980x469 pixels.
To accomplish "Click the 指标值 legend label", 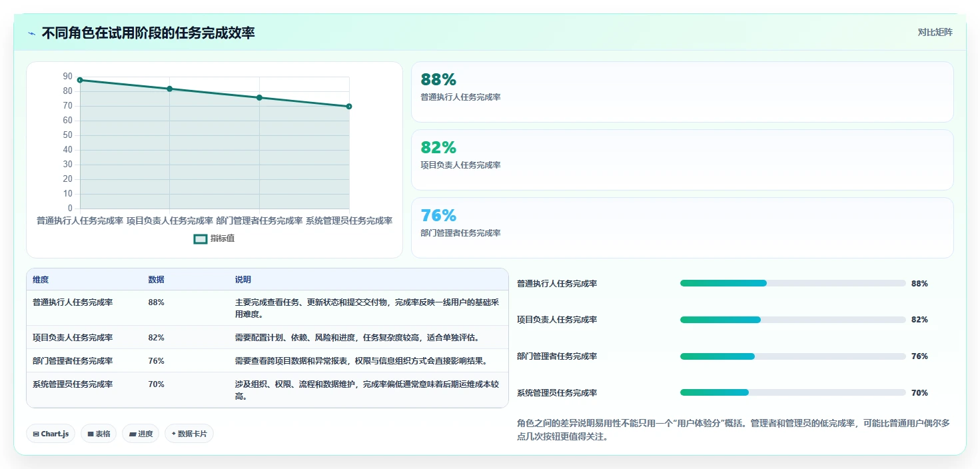I will click(x=223, y=239).
